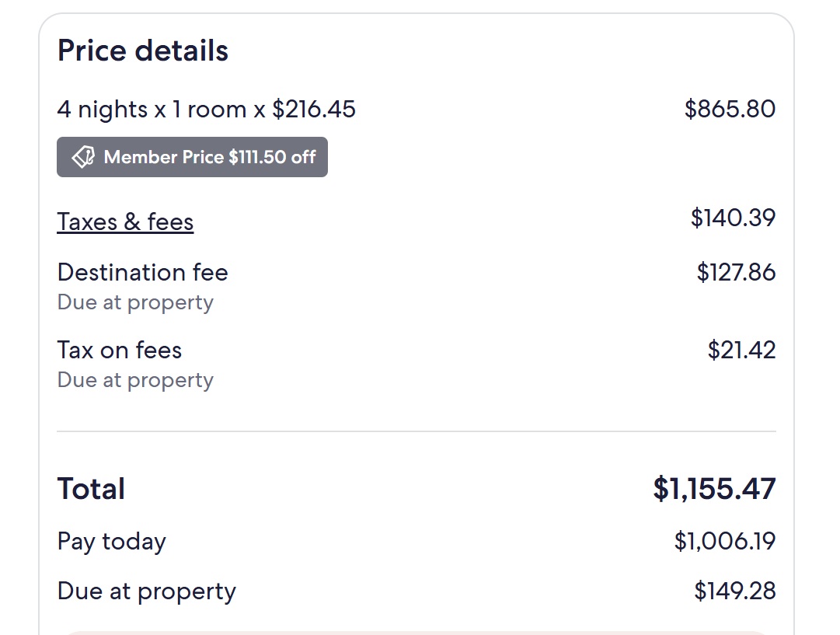Click the $865.80 room subtotal amount

point(730,109)
